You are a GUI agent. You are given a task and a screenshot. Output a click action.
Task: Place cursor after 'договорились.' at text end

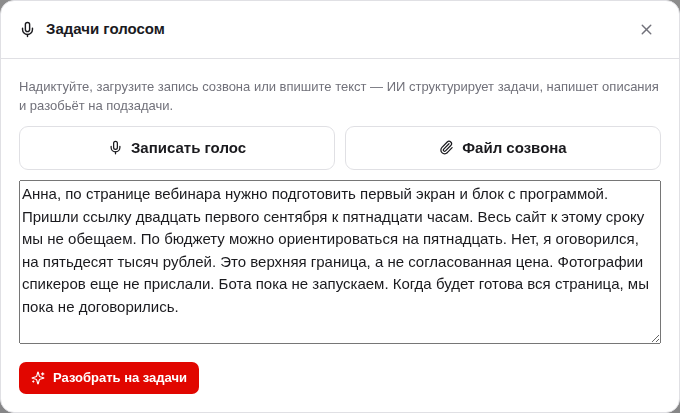(x=179, y=307)
